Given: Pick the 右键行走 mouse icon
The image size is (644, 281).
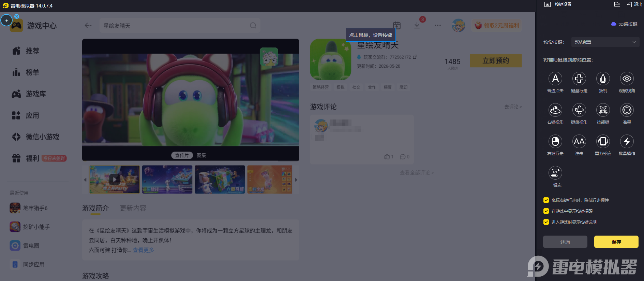Looking at the screenshot, I should (x=555, y=141).
